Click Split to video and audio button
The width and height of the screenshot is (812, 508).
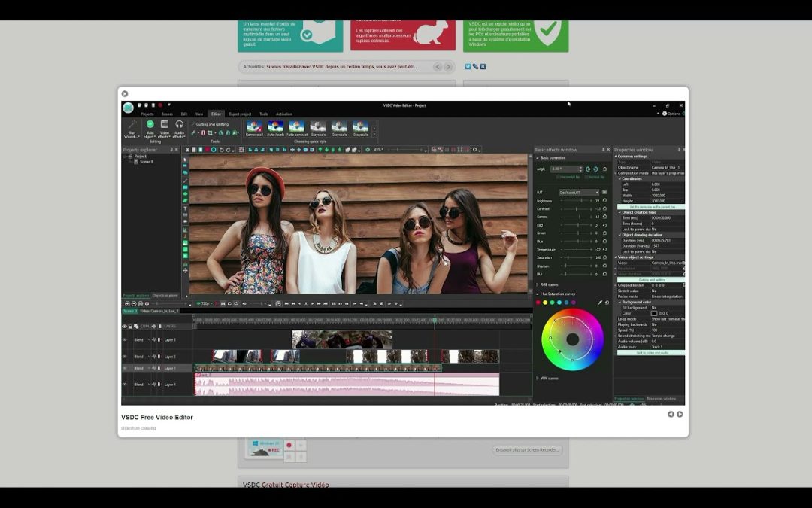(x=651, y=352)
